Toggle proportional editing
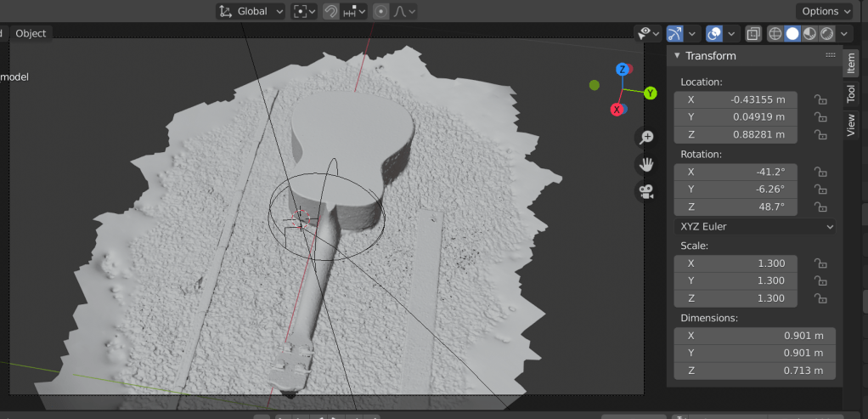Screen dimensions: 868x419 tap(380, 11)
